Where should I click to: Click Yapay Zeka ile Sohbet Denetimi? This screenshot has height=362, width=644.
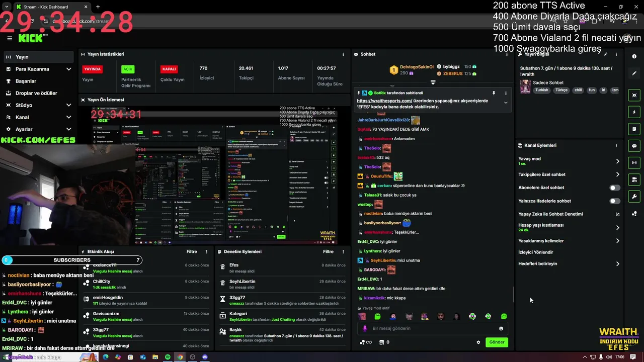(x=550, y=214)
